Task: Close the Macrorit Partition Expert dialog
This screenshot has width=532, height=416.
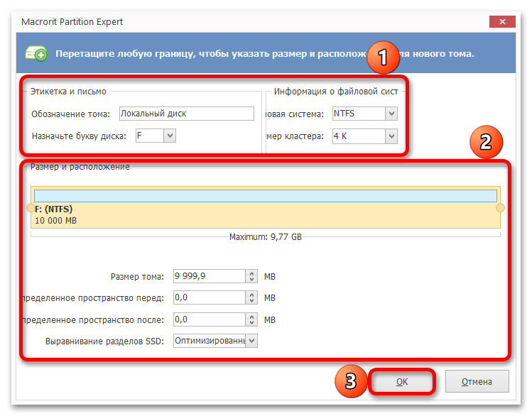Action: (x=502, y=22)
